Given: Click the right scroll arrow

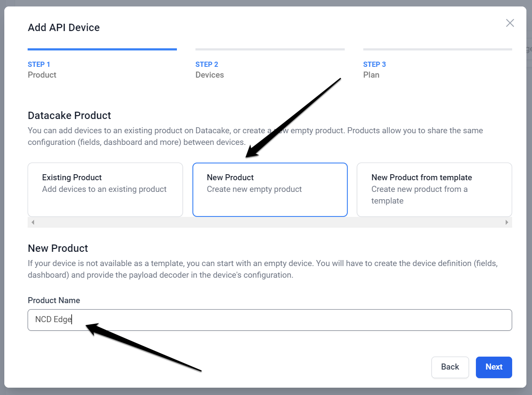Looking at the screenshot, I should click(x=507, y=222).
